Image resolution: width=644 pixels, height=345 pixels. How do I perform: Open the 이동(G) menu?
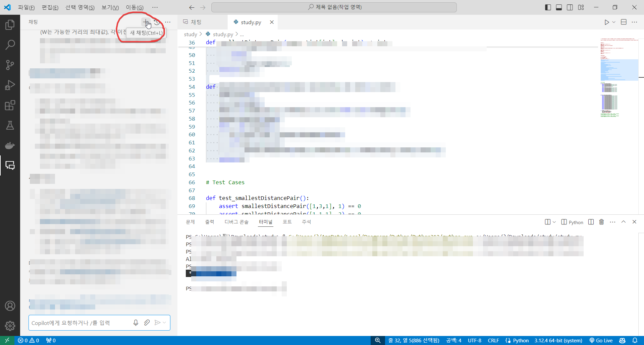click(x=135, y=7)
